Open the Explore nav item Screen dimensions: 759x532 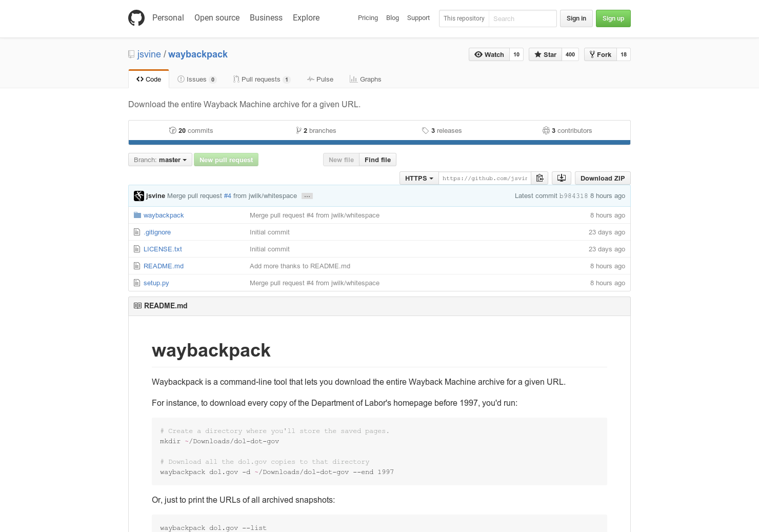tap(306, 17)
